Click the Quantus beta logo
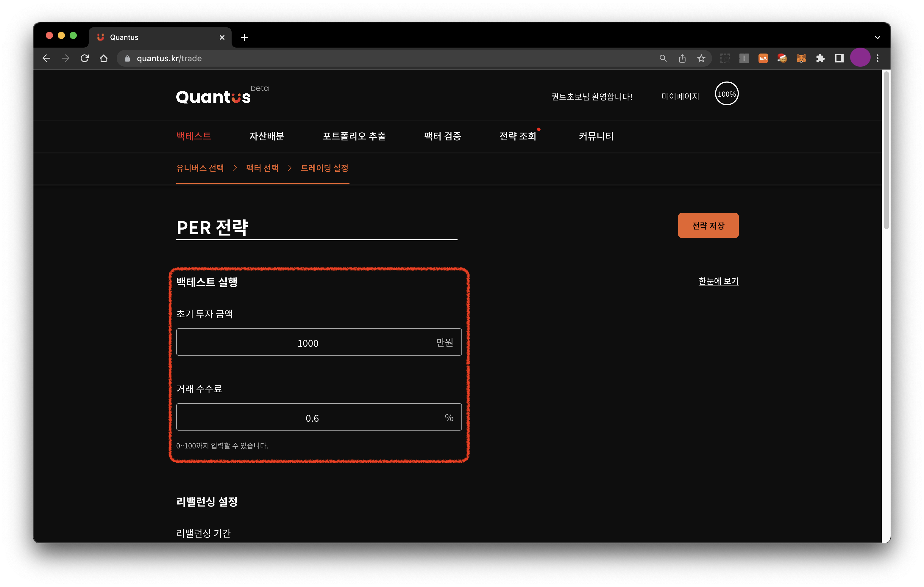The height and width of the screenshot is (587, 924). tap(213, 97)
